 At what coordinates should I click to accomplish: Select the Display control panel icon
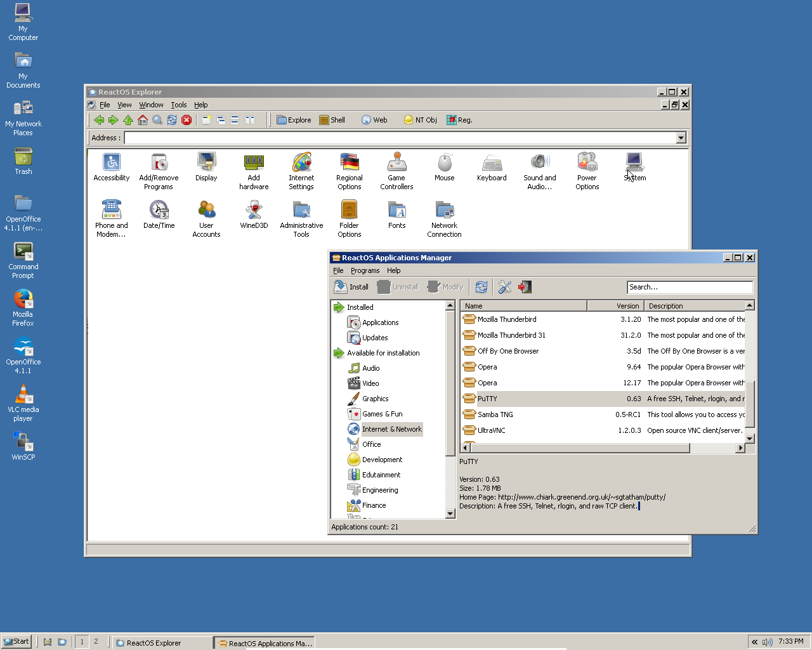pos(206,168)
